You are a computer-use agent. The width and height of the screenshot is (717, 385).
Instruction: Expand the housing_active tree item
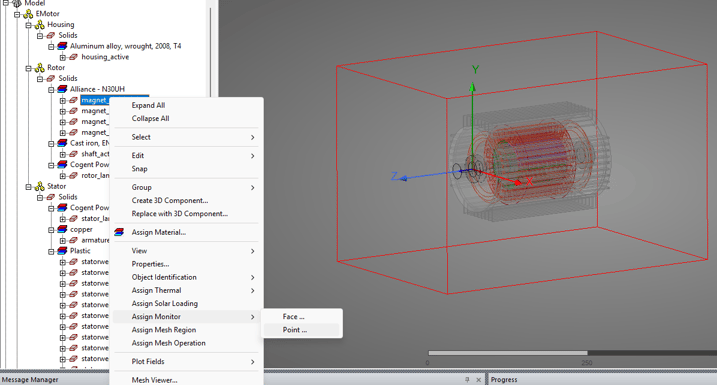click(x=63, y=57)
